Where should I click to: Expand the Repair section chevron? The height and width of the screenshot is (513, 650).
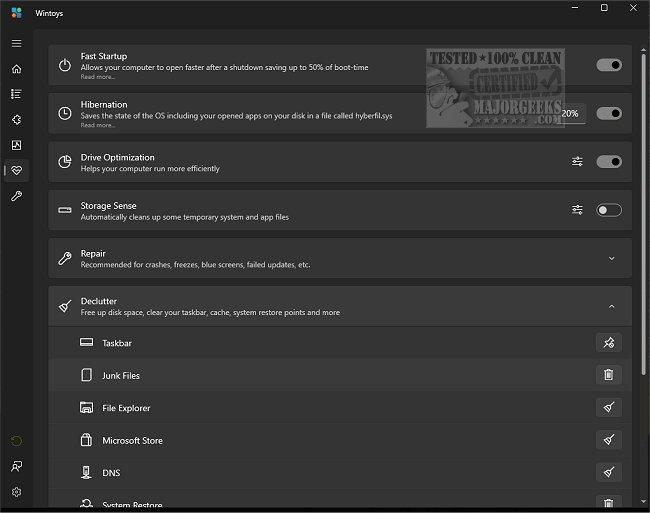tap(611, 259)
